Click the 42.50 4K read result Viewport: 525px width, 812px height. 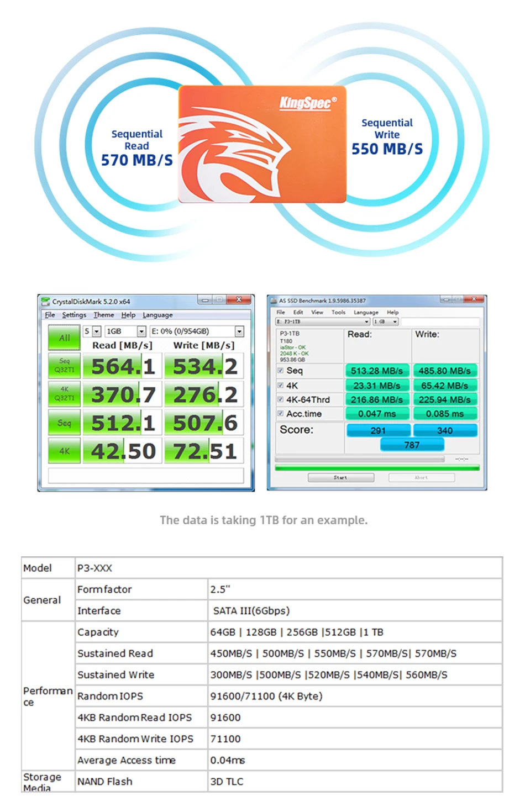click(122, 451)
